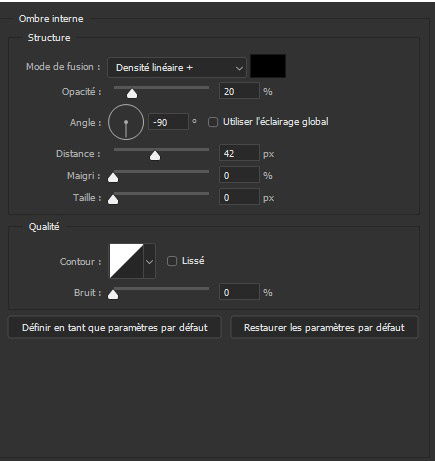This screenshot has width=435, height=461.
Task: Expand the Contour presets dropdown arrow
Action: [149, 261]
